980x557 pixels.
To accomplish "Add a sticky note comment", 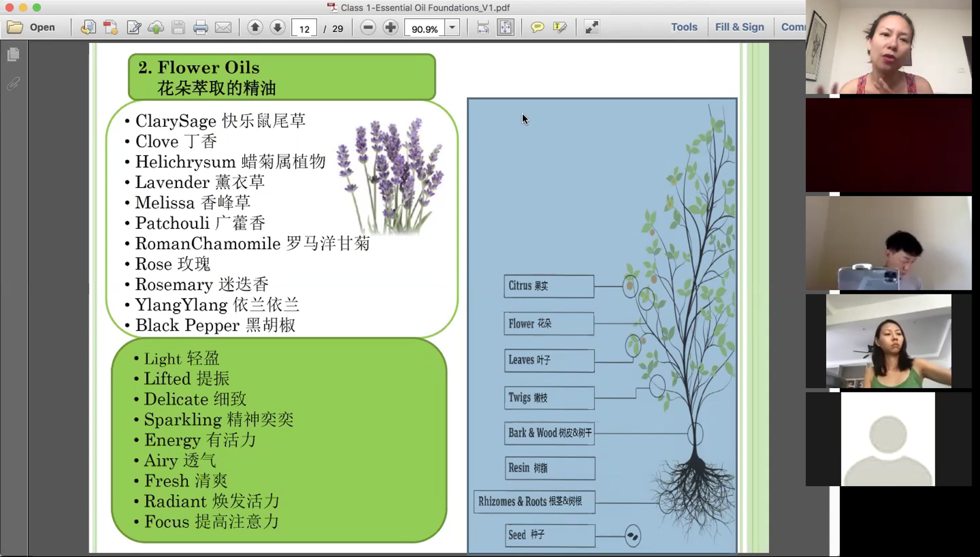I will click(537, 27).
